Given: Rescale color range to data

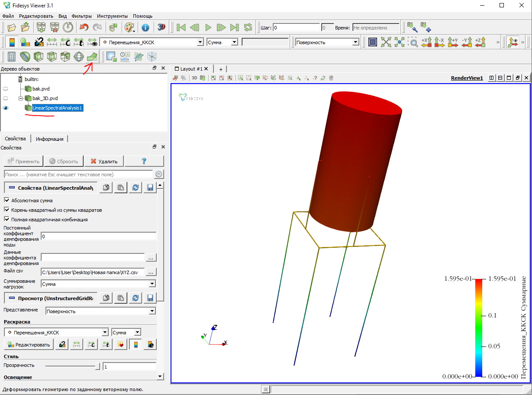Looking at the screenshot, I should click(x=52, y=42).
